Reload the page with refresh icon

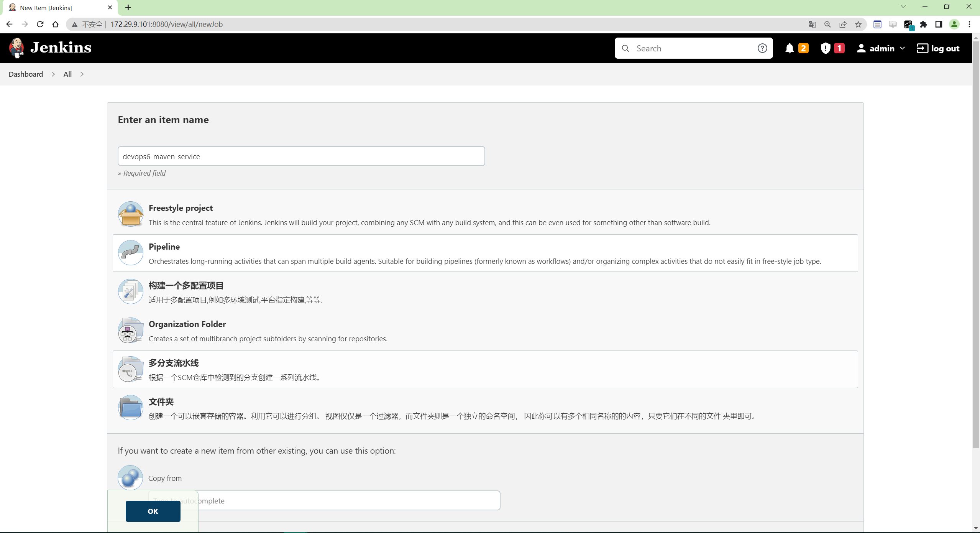coord(40,24)
